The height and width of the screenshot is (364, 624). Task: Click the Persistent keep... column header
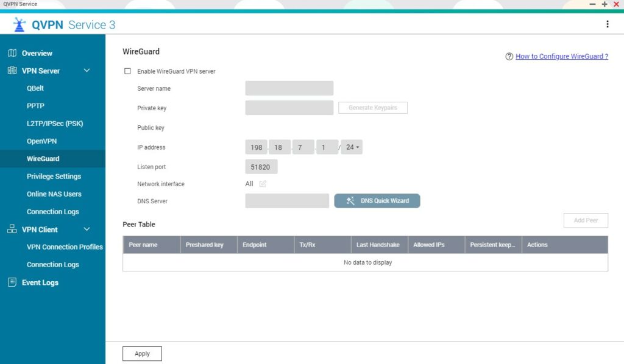tap(494, 245)
